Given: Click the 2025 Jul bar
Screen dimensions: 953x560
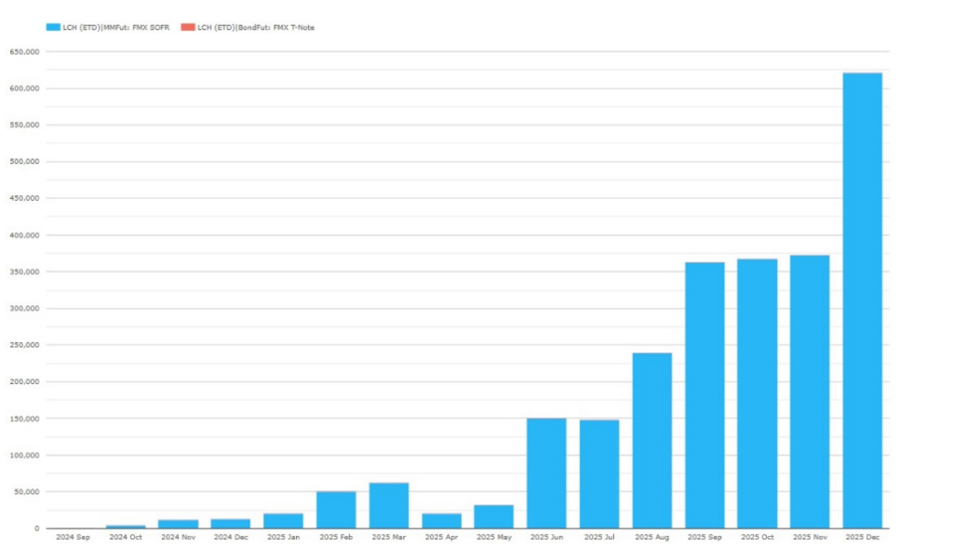Looking at the screenshot, I should [599, 474].
